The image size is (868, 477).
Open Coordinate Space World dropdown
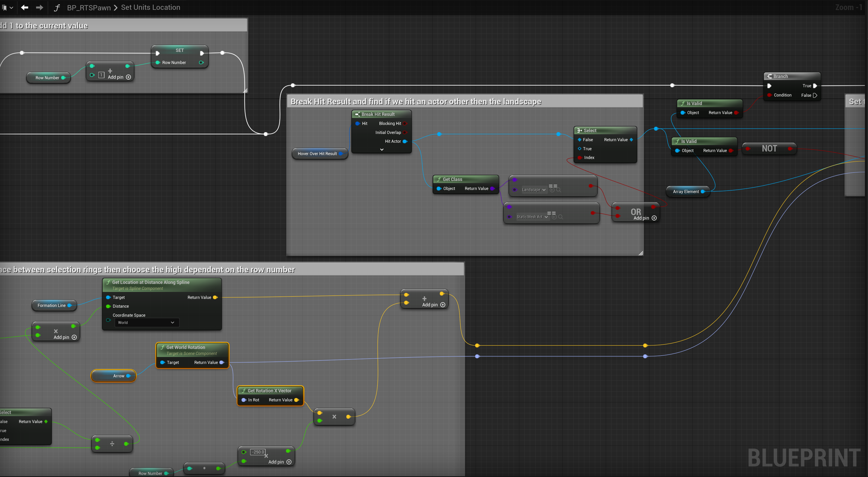(x=147, y=322)
